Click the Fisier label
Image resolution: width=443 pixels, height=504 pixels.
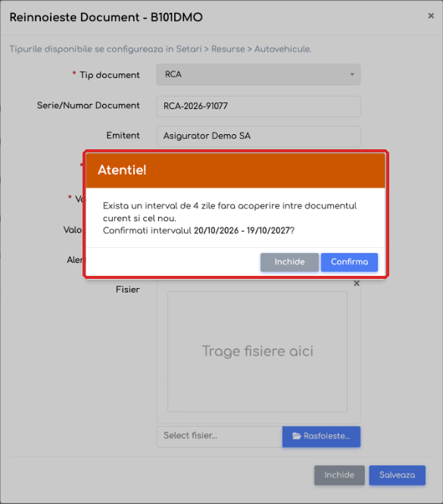(127, 290)
